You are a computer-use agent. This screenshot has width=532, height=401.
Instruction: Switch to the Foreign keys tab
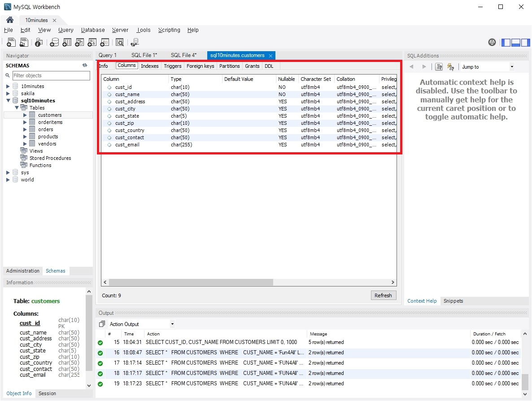(200, 66)
